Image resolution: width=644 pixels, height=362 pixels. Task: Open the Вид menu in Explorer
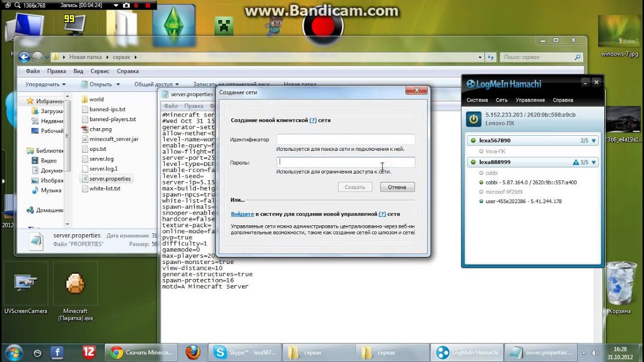pyautogui.click(x=78, y=71)
